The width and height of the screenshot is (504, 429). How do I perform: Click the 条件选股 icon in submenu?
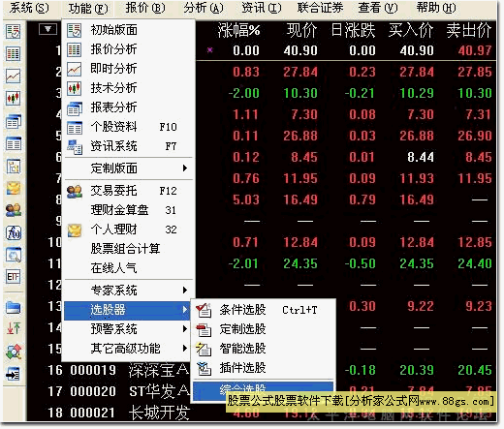tap(204, 310)
